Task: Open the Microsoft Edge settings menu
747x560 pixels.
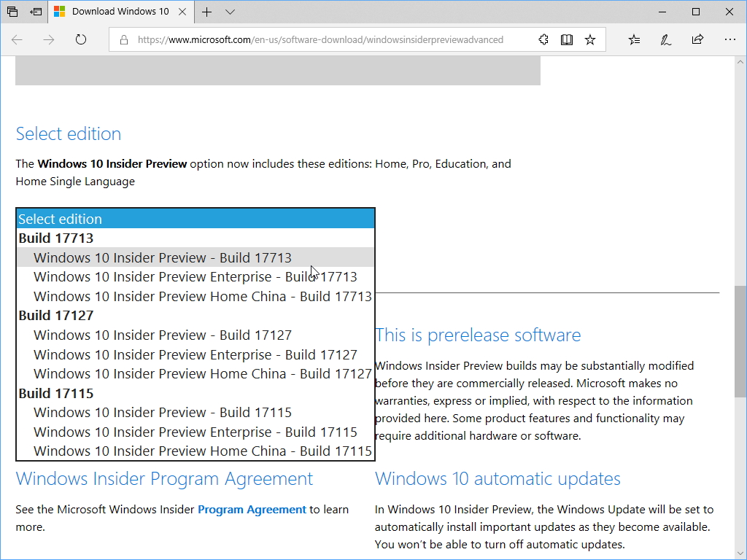Action: pos(730,39)
